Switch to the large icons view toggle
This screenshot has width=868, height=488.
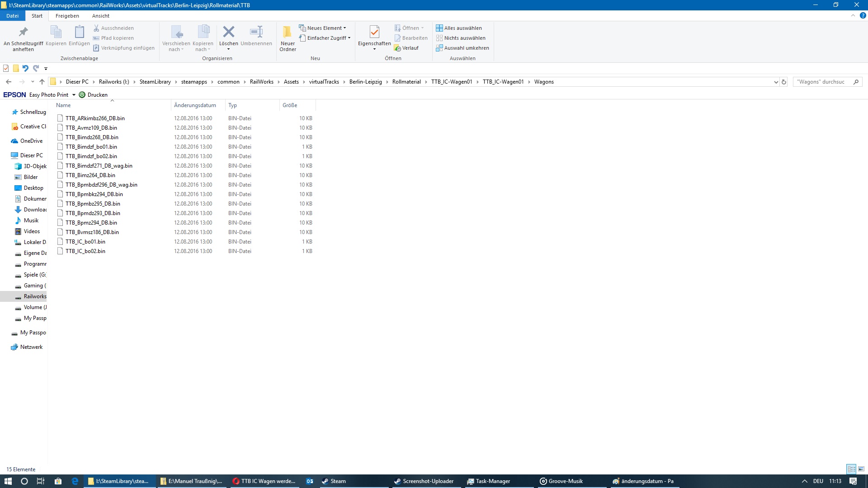tap(861, 469)
